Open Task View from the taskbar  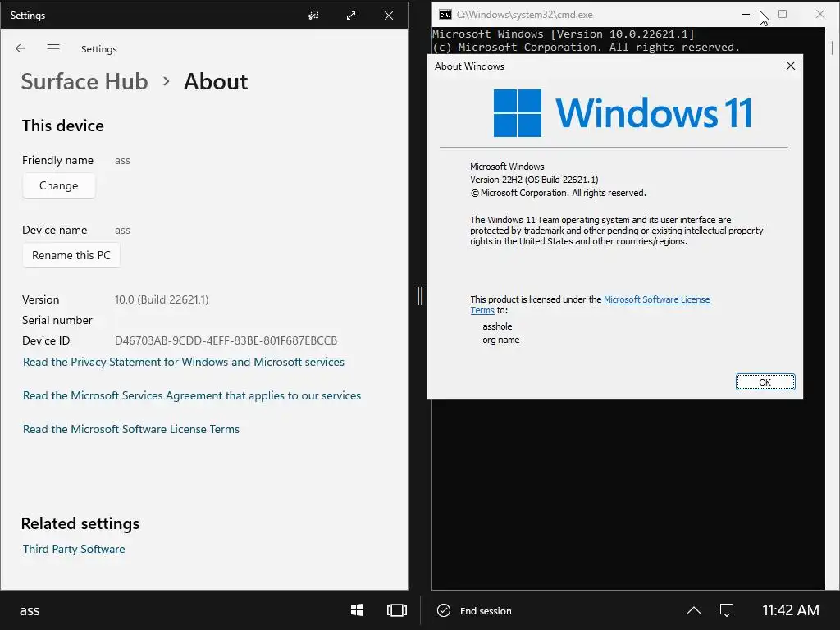pyautogui.click(x=396, y=610)
